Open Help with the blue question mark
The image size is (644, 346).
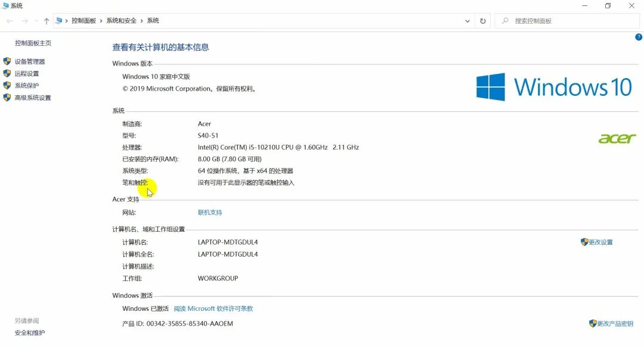click(639, 37)
